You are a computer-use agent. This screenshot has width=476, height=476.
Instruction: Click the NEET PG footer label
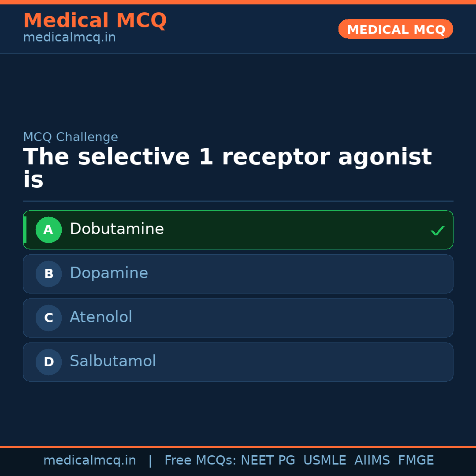(x=268, y=460)
